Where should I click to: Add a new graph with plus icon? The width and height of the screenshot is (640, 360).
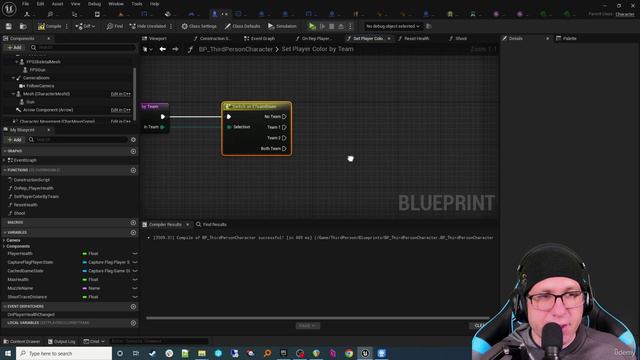click(x=133, y=151)
